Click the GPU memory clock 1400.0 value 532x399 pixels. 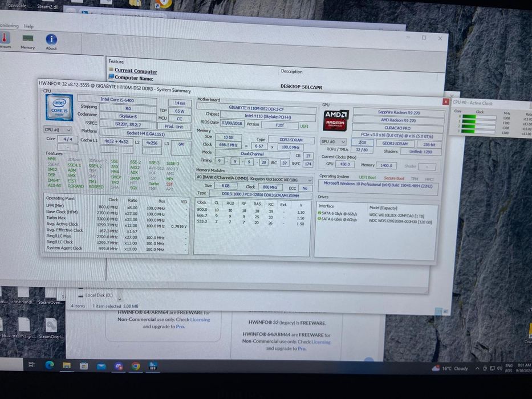tap(386, 165)
